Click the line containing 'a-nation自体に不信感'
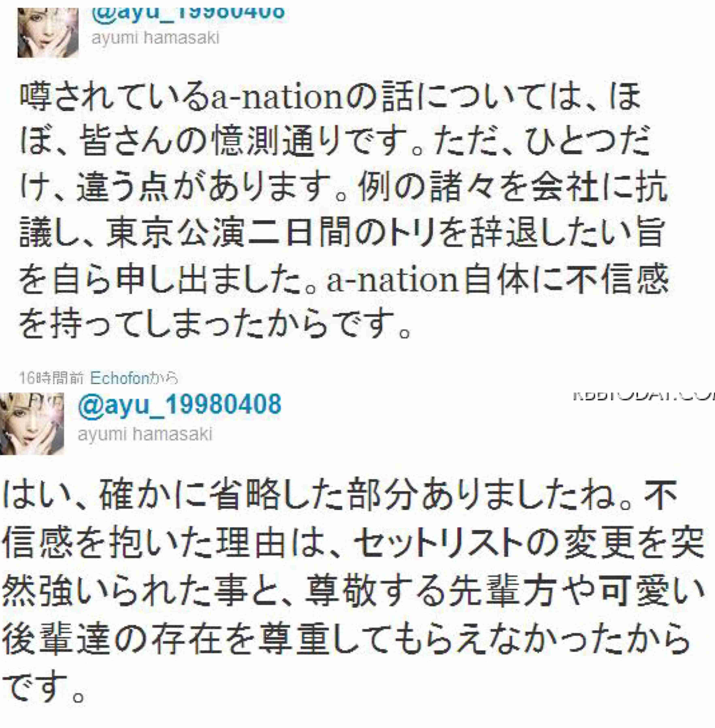The width and height of the screenshot is (715, 728). click(x=343, y=278)
